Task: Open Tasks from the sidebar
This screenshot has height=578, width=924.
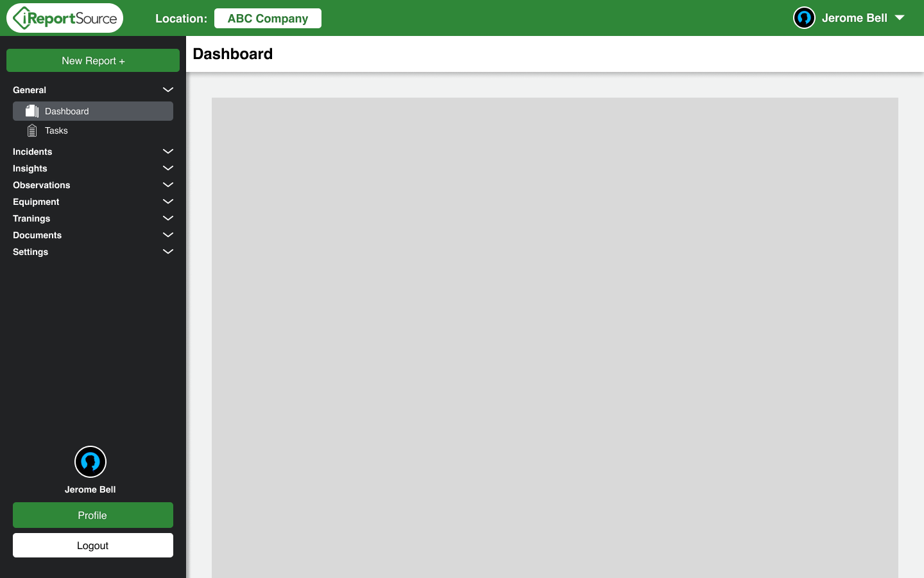Action: pos(93,130)
